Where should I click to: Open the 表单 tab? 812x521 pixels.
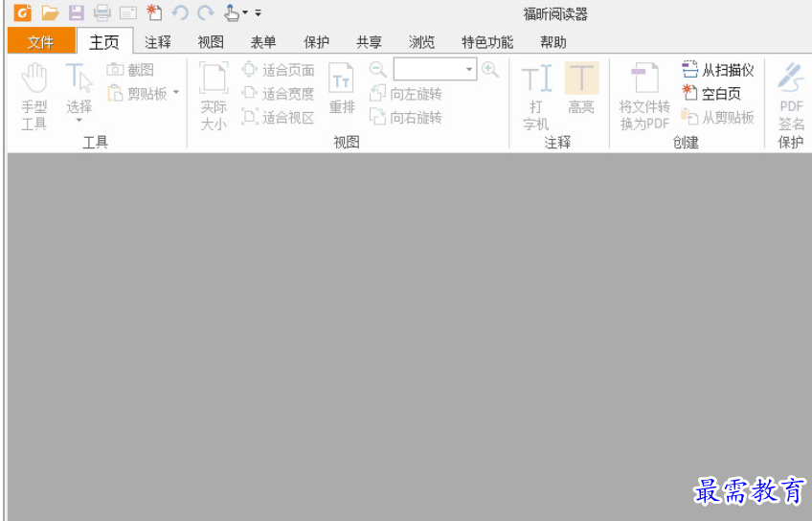pos(263,42)
